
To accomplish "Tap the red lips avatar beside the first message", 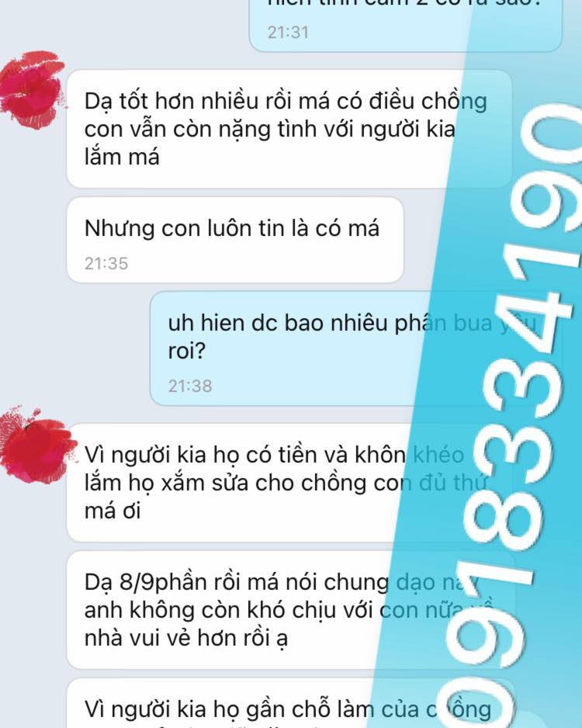I will (32, 89).
